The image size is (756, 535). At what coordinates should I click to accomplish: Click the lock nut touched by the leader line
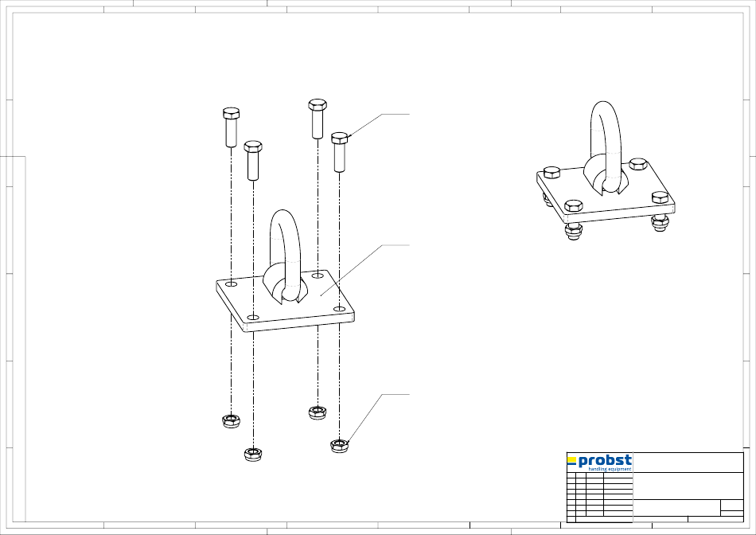pyautogui.click(x=340, y=447)
